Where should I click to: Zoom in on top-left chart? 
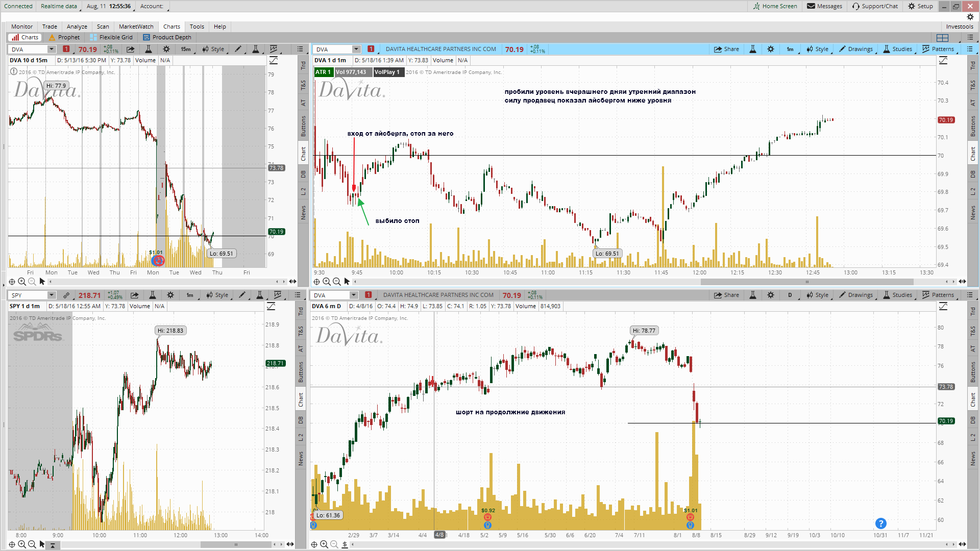tap(22, 282)
